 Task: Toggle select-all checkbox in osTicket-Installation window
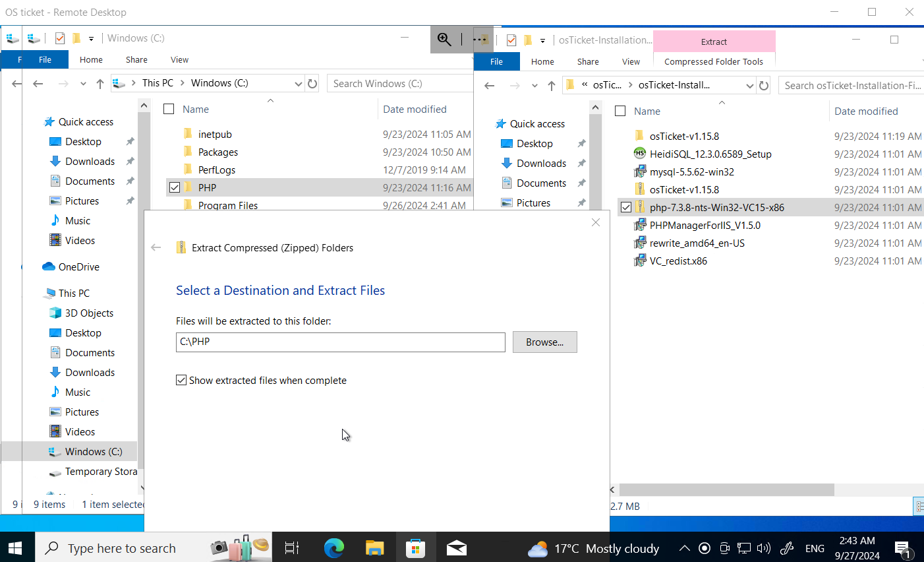point(620,111)
